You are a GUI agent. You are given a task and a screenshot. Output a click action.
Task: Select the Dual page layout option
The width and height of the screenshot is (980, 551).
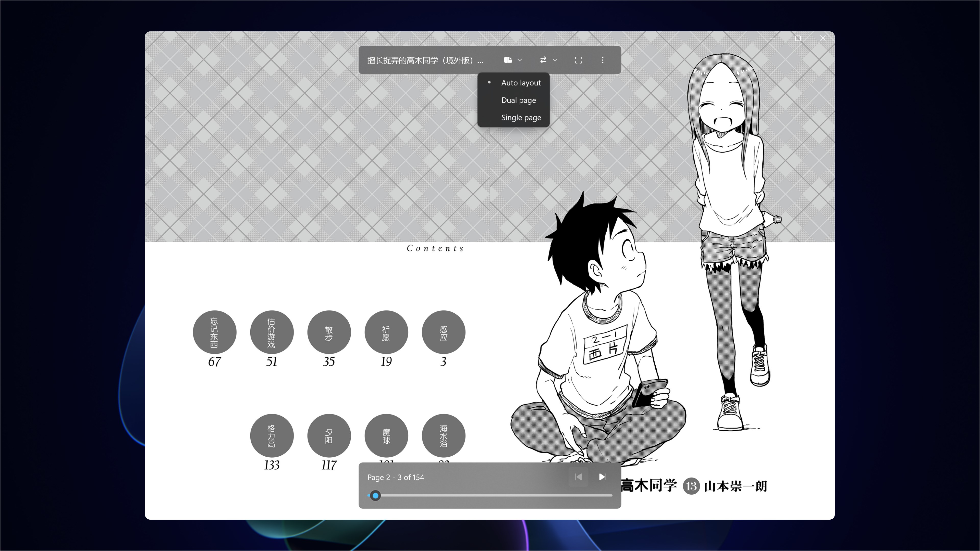click(519, 100)
